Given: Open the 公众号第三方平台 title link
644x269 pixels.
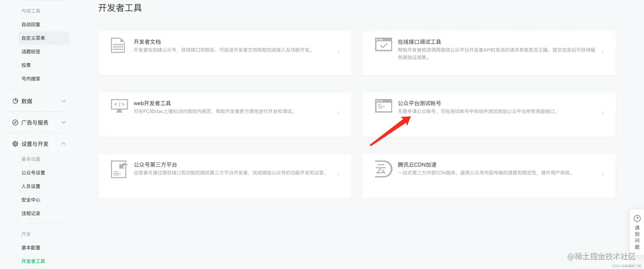Looking at the screenshot, I should pos(155,165).
